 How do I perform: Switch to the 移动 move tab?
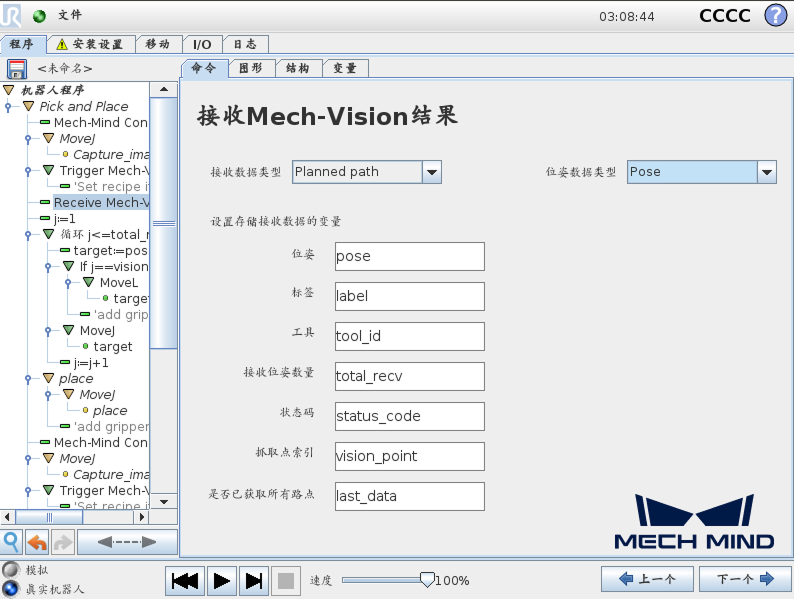pyautogui.click(x=158, y=44)
